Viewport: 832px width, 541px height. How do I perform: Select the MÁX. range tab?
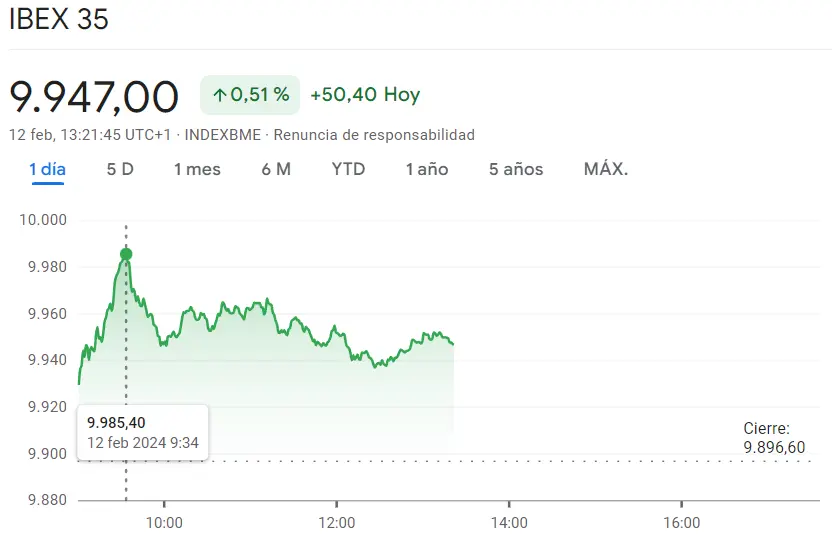pos(606,169)
